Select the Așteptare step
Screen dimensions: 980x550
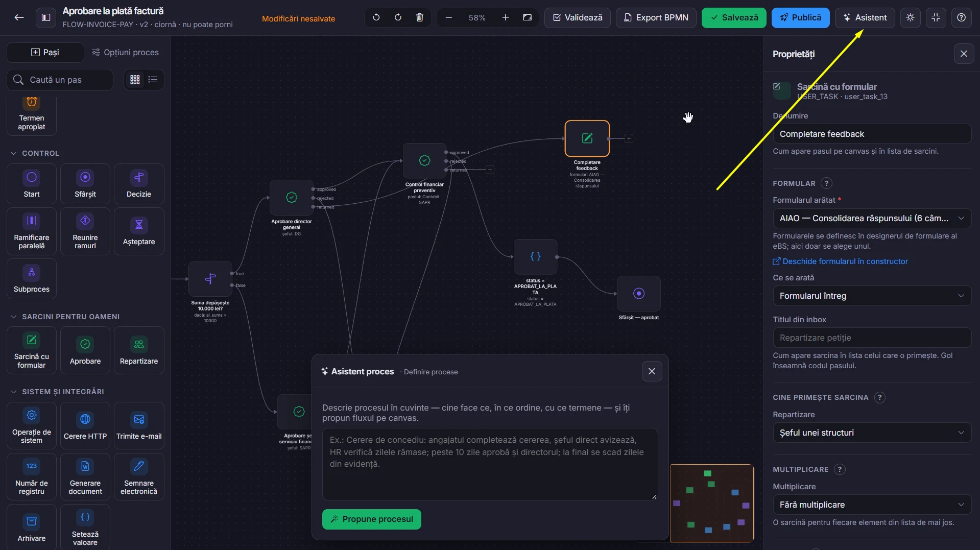[x=139, y=231]
